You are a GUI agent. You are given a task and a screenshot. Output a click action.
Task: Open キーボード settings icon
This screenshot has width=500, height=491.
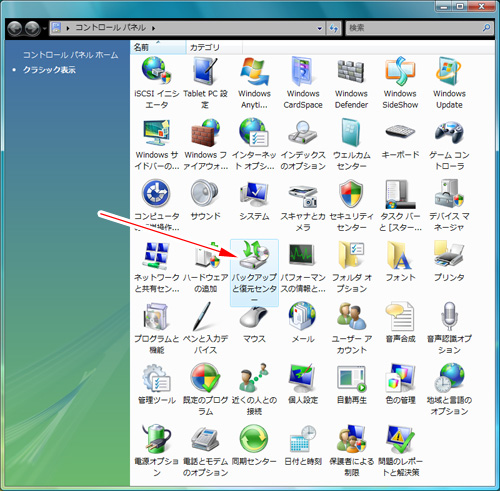[400, 132]
